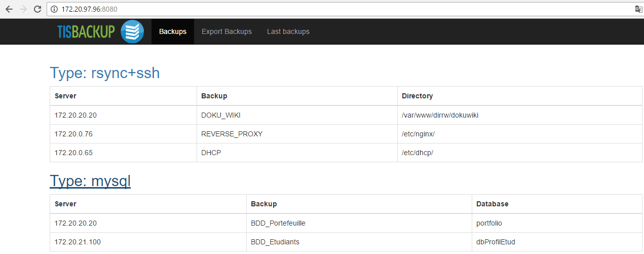Click the 172.20.0.76 server cell

point(73,134)
